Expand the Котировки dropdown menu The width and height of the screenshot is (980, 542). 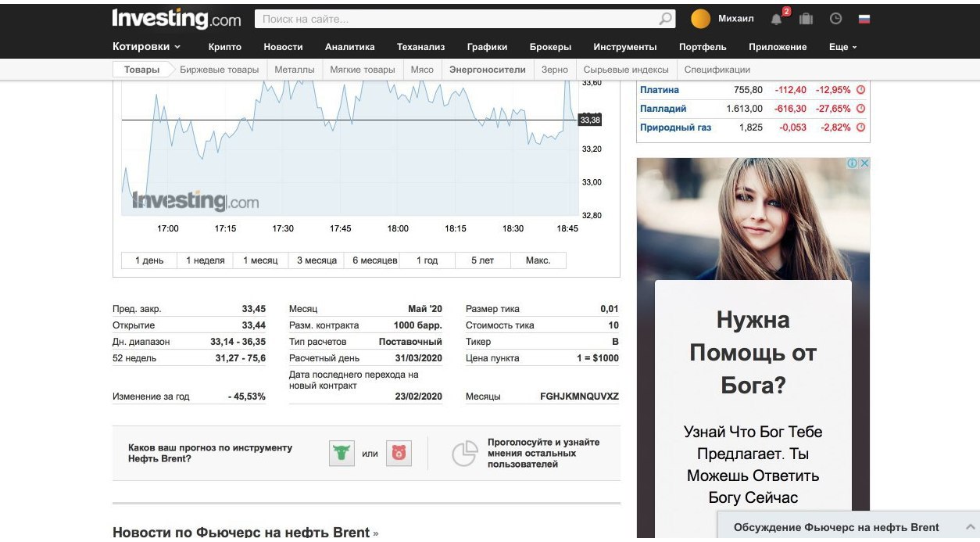click(146, 47)
